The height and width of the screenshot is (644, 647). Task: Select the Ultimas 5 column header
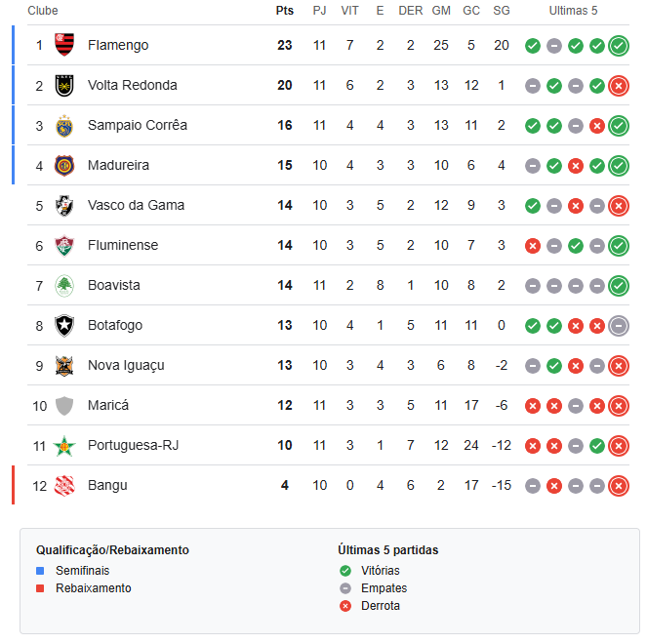573,11
